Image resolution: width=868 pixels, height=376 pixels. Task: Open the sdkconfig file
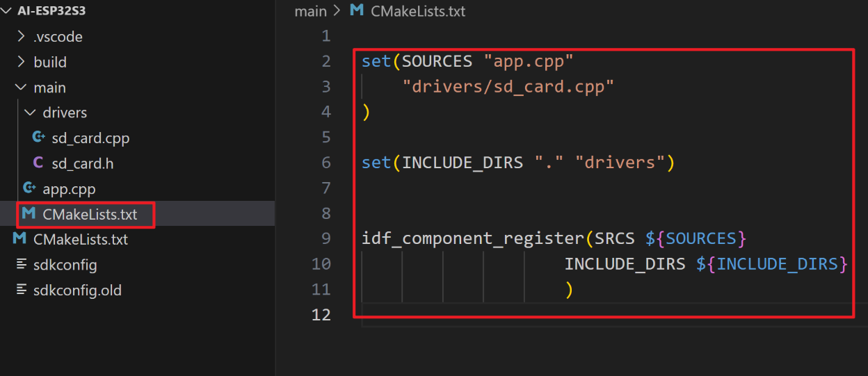(65, 265)
